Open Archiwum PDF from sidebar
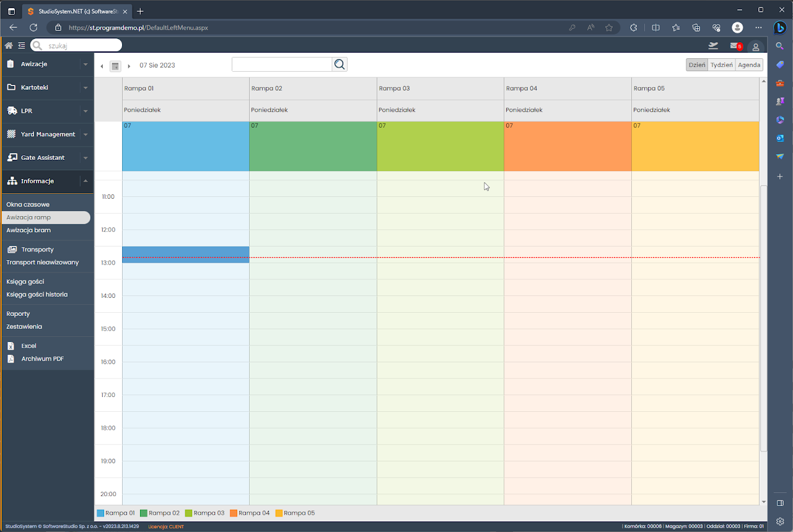Screen dimensions: 793x532 click(x=42, y=359)
